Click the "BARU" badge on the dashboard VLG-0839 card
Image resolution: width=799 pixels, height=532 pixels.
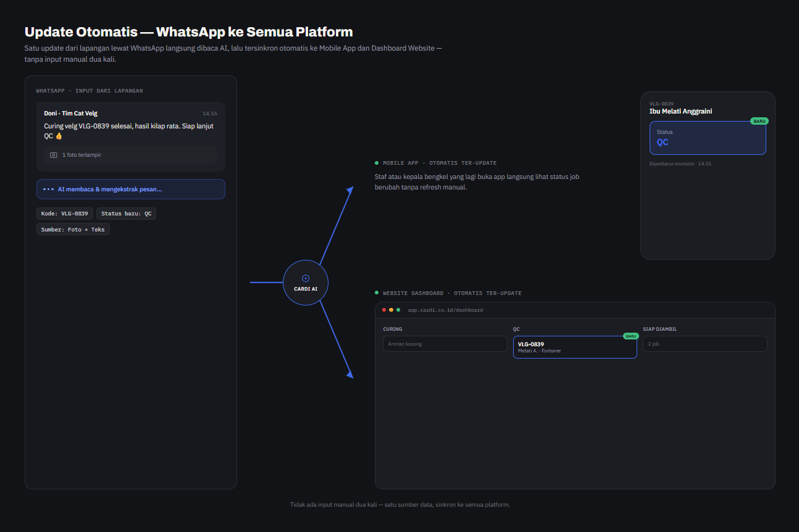[630, 336]
